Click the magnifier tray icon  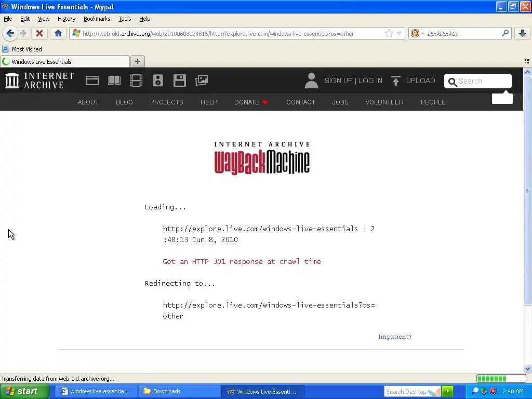pyautogui.click(x=475, y=391)
